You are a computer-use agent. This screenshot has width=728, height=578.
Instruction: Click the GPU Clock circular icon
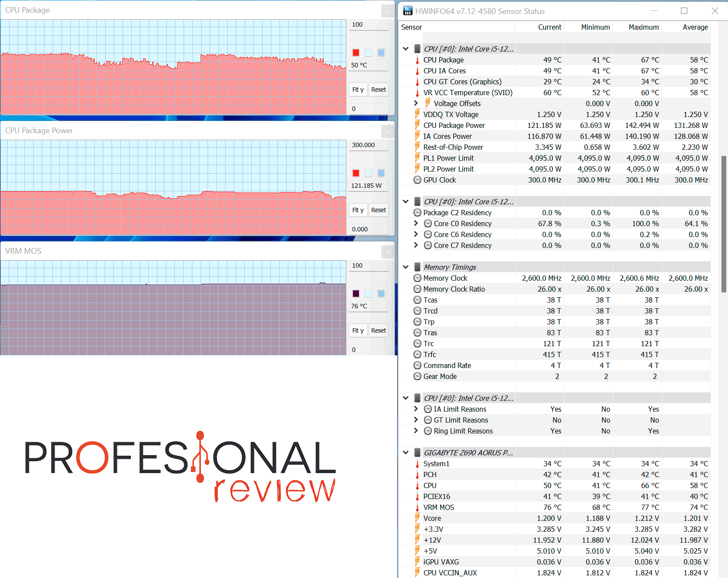(x=417, y=180)
